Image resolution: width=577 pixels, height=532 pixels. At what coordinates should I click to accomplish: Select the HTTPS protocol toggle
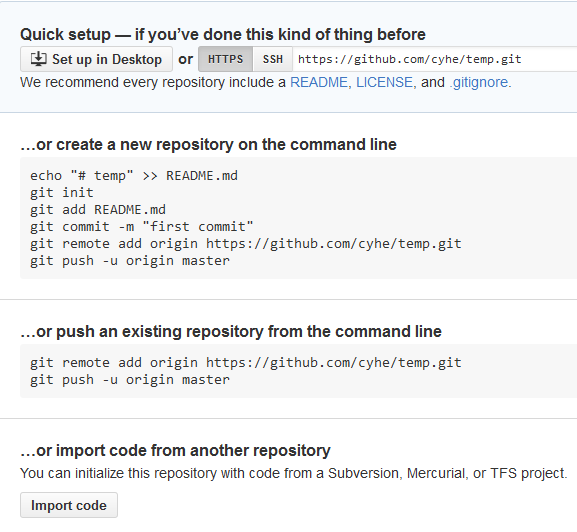pyautogui.click(x=226, y=59)
